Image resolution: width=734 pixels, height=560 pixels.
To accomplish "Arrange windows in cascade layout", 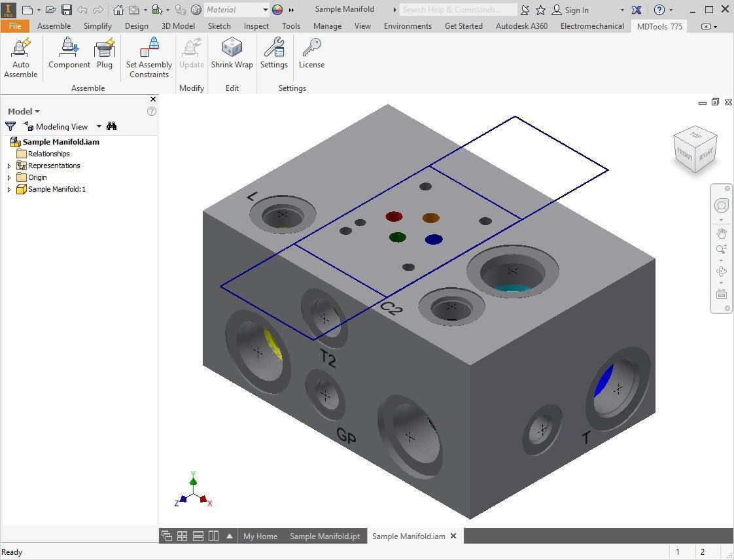I will (166, 536).
